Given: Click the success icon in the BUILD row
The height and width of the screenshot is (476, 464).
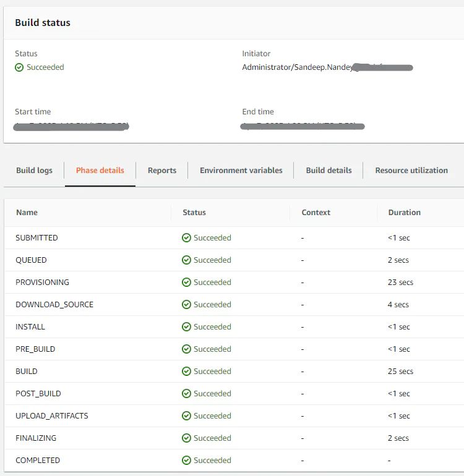Looking at the screenshot, I should (x=186, y=372).
